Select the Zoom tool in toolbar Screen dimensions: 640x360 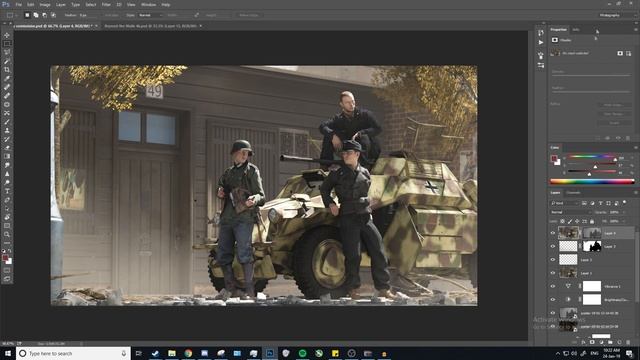(x=7, y=234)
